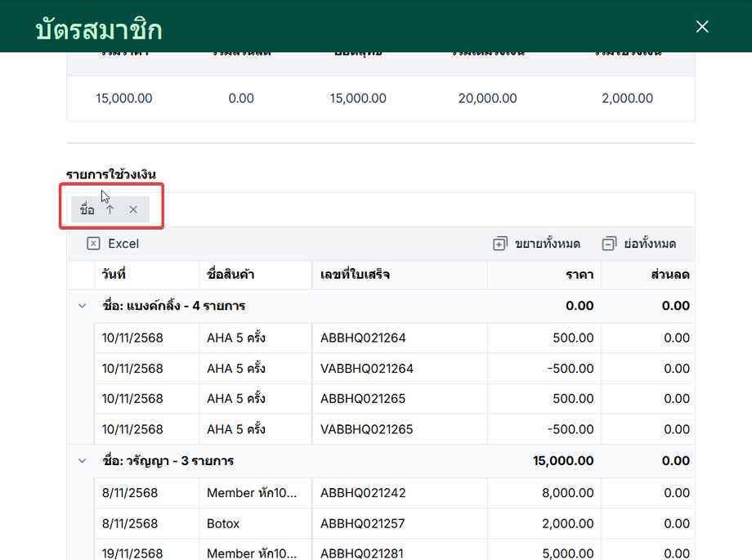Click the ขยายทั้งหมด expand-all icon
Viewport: 752px width, 560px height.
point(500,244)
